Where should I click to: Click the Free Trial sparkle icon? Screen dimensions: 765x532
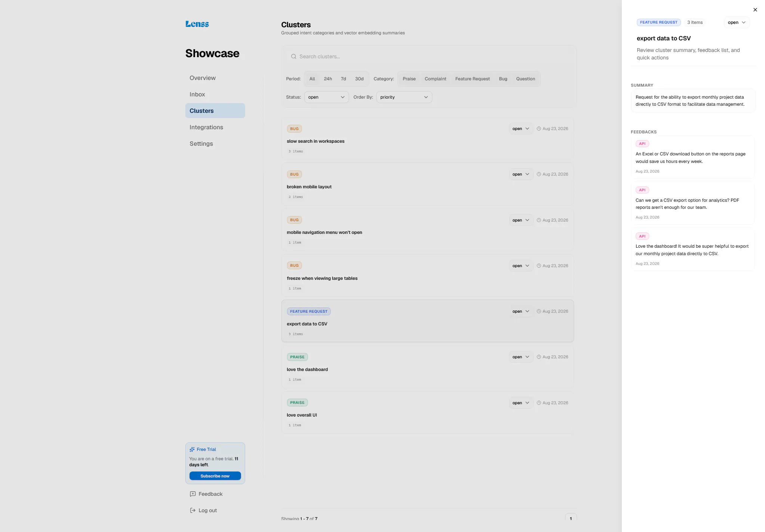coord(192,449)
